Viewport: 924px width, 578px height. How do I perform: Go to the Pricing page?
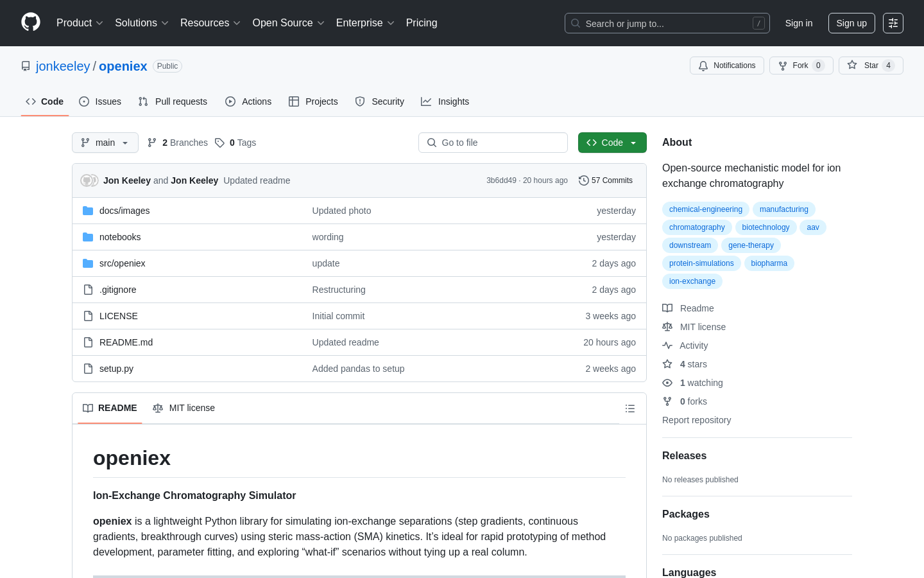(x=422, y=23)
